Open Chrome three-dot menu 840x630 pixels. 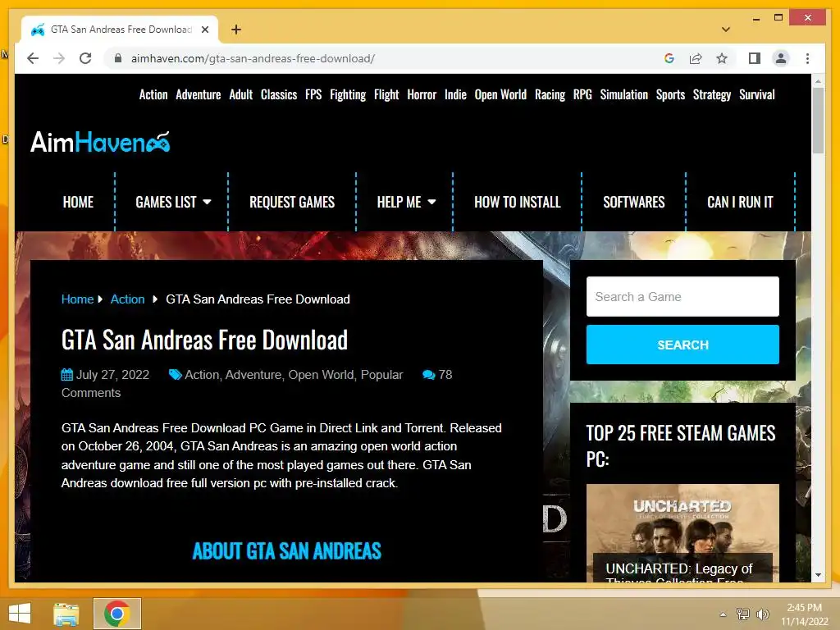[807, 58]
